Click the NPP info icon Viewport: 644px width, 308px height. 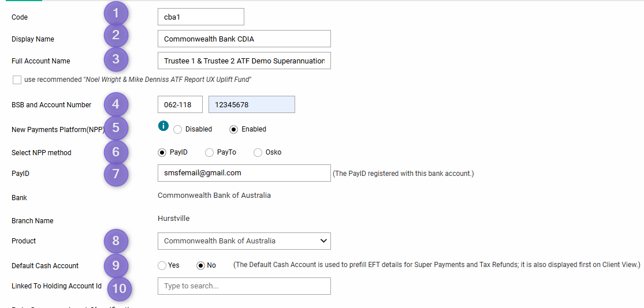click(x=163, y=126)
